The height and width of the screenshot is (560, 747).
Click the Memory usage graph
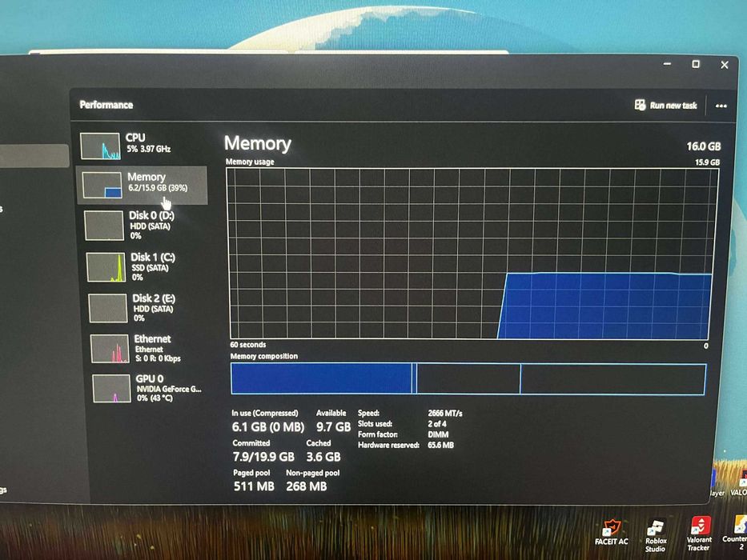(x=471, y=254)
